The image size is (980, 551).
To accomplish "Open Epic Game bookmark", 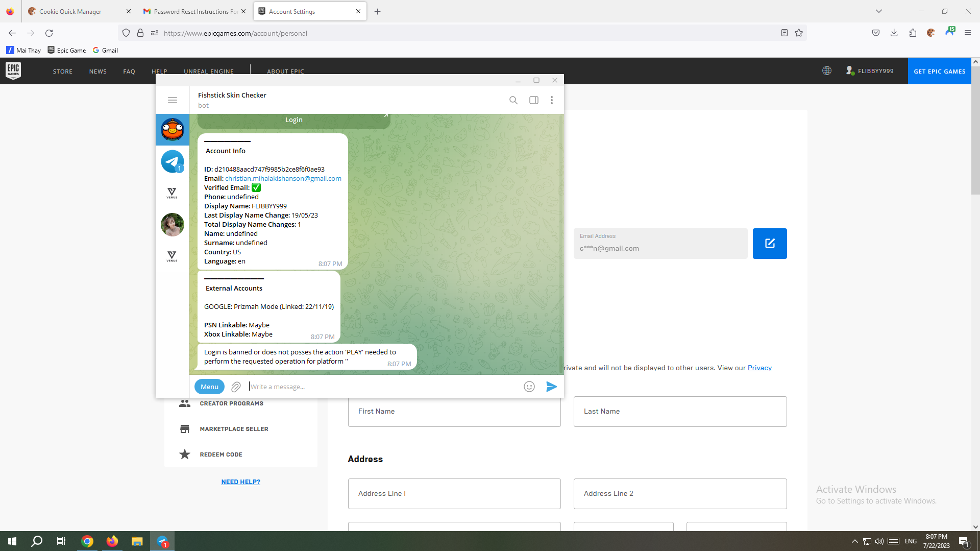I will tap(66, 50).
